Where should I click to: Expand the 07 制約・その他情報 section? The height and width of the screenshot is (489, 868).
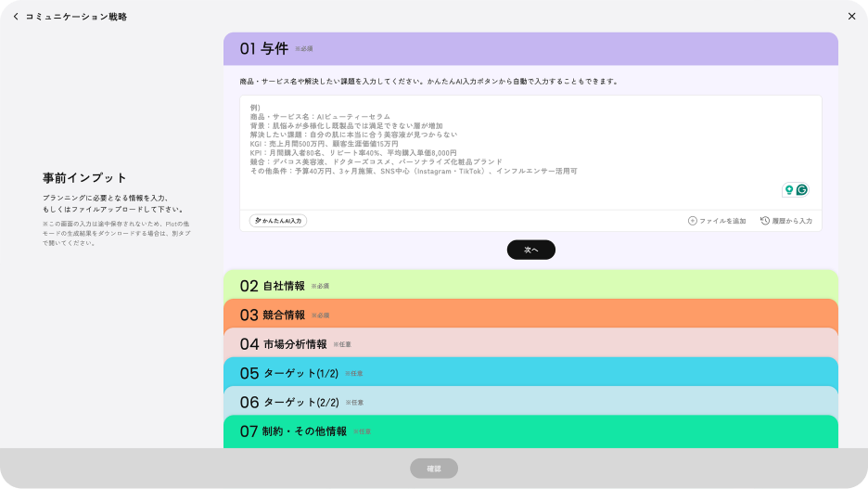point(530,431)
